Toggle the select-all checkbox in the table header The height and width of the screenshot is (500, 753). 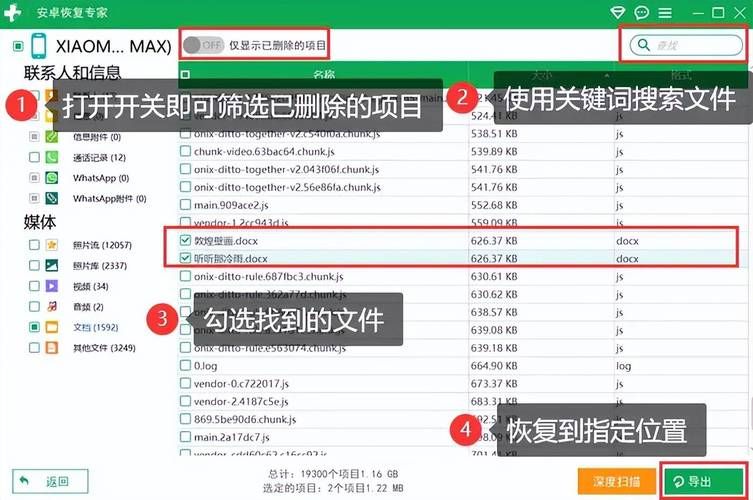tap(185, 74)
